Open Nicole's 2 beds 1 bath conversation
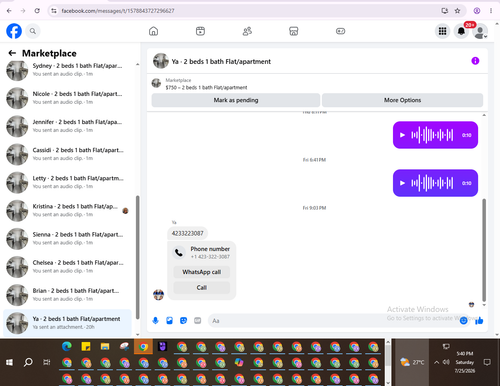 (68, 98)
